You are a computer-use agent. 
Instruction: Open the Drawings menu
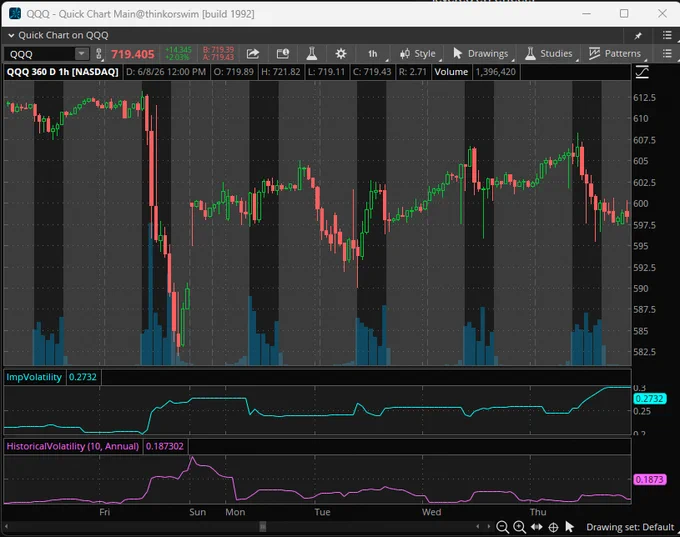481,54
